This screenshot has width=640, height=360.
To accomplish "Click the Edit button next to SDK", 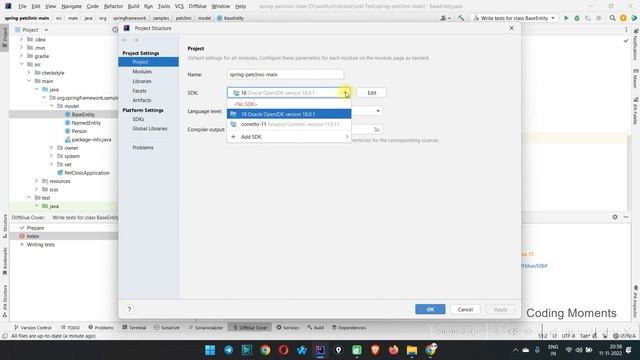I will pyautogui.click(x=371, y=93).
